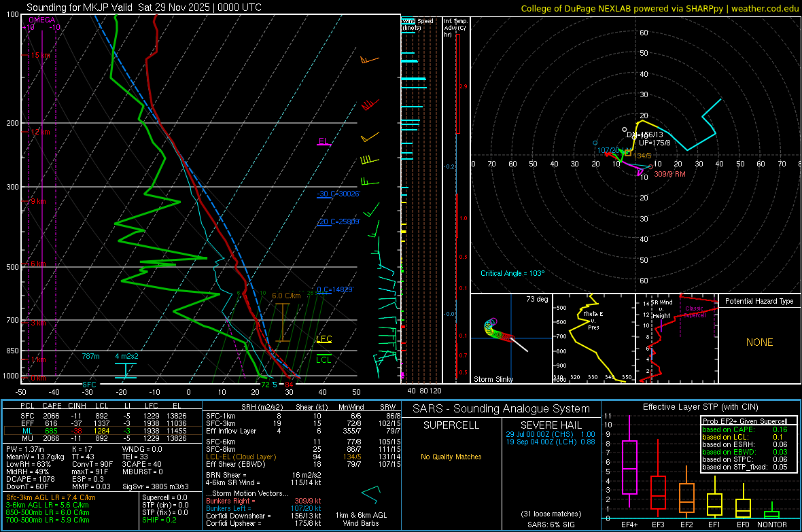Click the "PW = 1.37in" value
This screenshot has height=532, width=802.
25,449
